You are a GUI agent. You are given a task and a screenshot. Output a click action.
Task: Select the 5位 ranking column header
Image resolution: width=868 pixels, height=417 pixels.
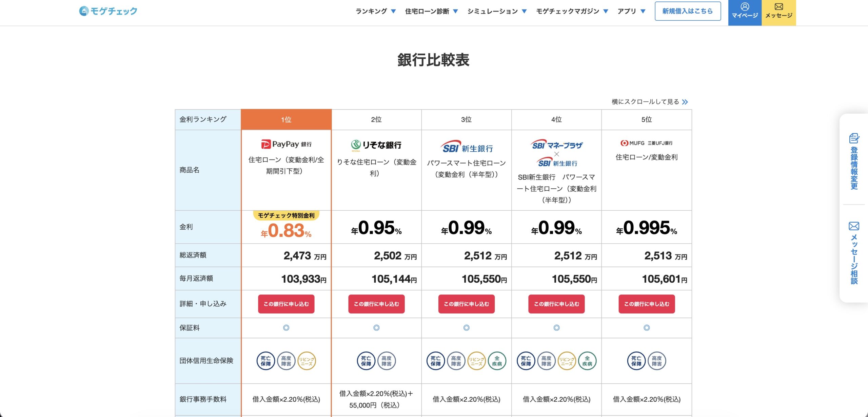pyautogui.click(x=647, y=119)
